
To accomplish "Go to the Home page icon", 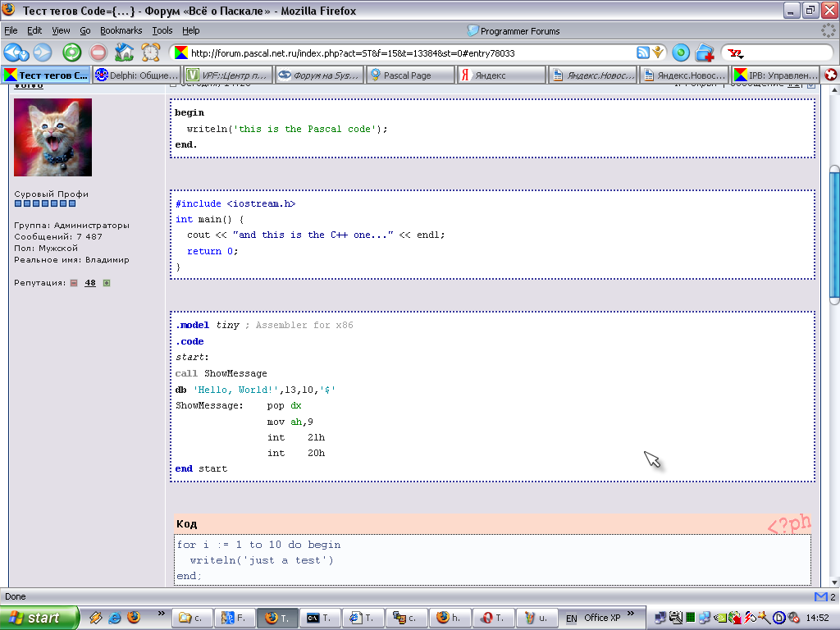I will click(x=124, y=52).
